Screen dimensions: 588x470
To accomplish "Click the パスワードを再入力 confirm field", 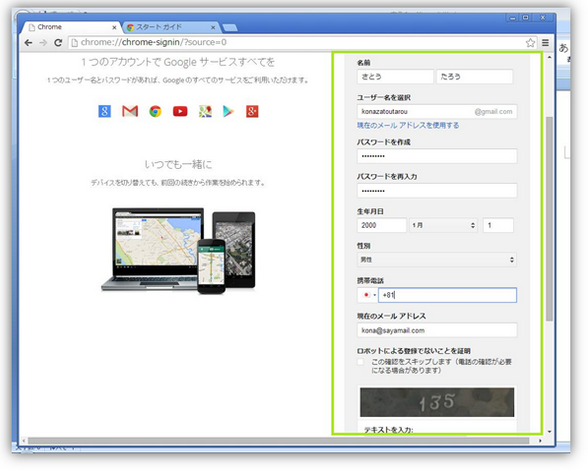I will point(437,191).
